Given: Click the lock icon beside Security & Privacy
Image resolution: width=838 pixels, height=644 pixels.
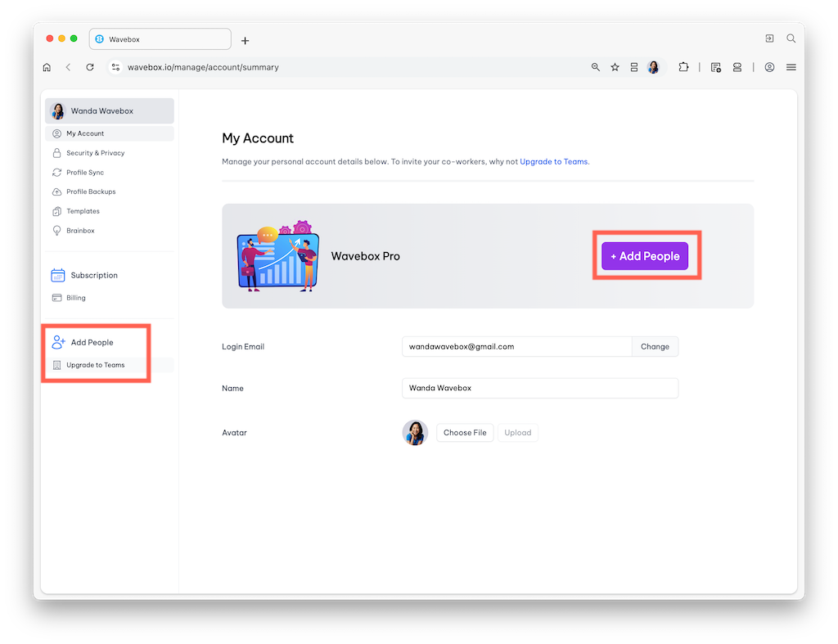Looking at the screenshot, I should [56, 153].
